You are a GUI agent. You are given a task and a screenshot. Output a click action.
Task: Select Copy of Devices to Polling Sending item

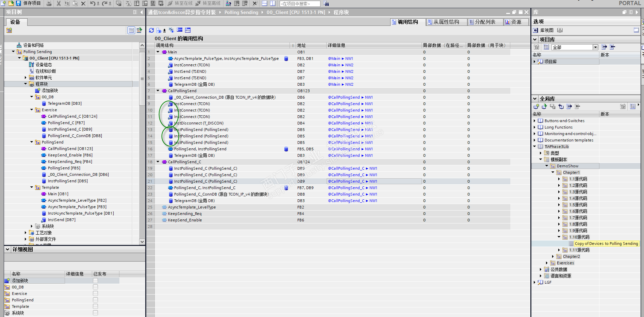606,244
